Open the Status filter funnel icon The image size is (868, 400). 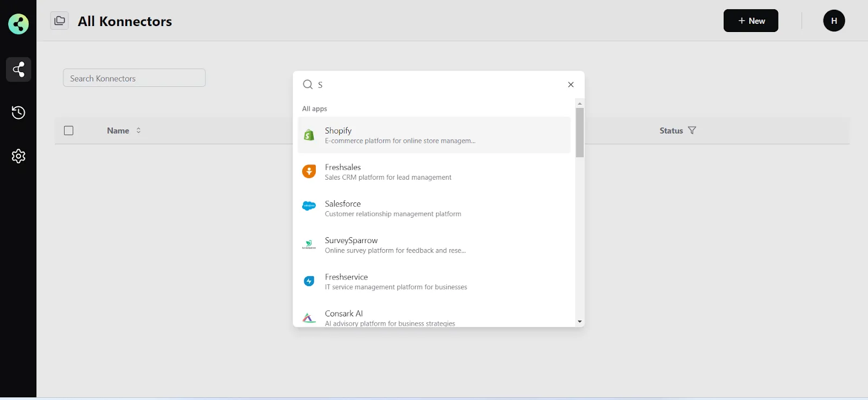coord(692,130)
